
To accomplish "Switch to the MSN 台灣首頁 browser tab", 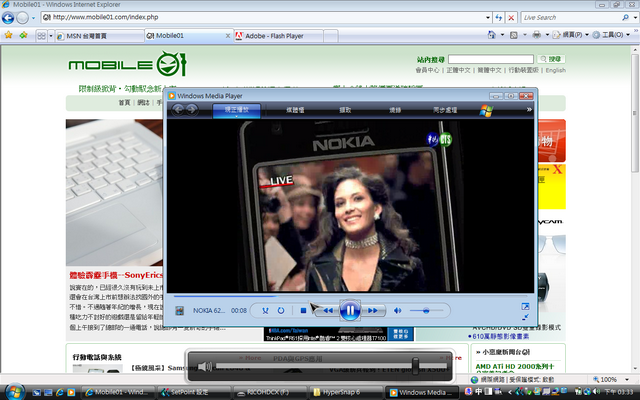I will [x=99, y=36].
